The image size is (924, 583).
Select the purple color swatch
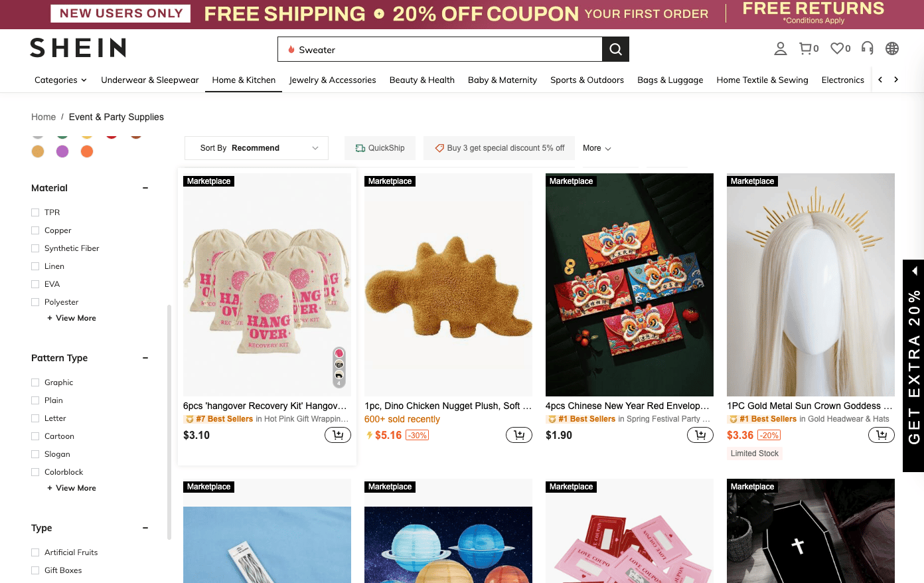[62, 151]
